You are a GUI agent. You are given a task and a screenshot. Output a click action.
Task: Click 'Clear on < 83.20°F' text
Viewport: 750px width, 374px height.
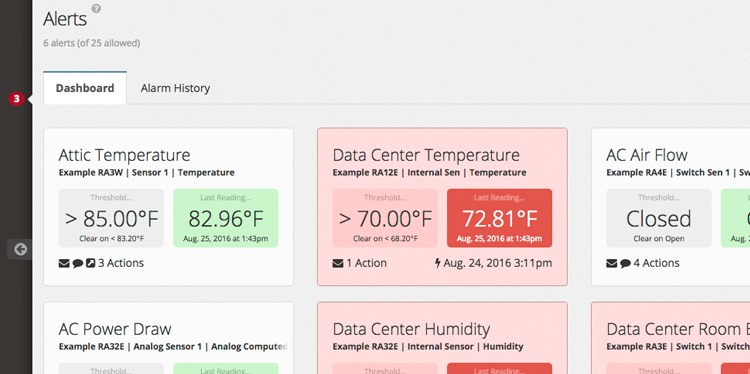(x=111, y=238)
